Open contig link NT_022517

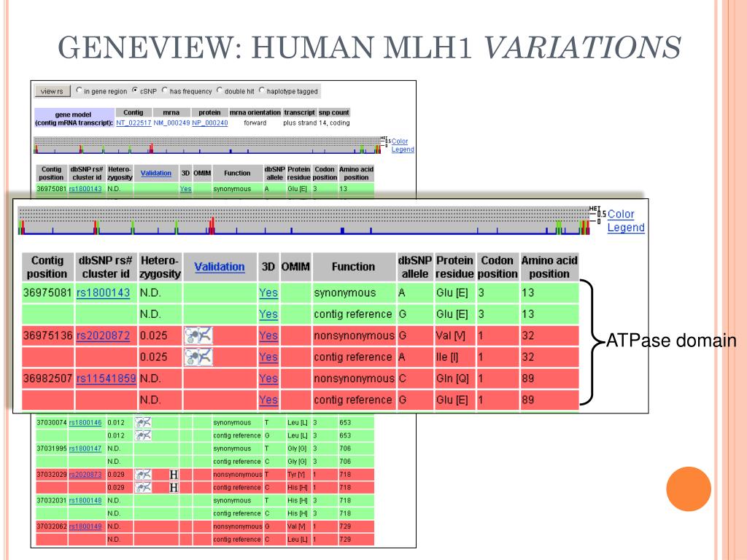coord(133,122)
